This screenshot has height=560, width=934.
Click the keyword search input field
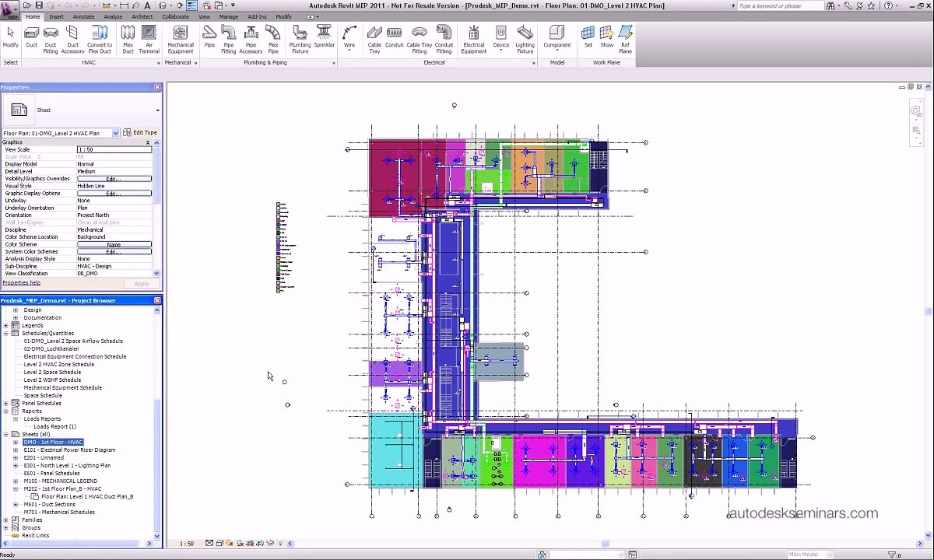tap(780, 5)
